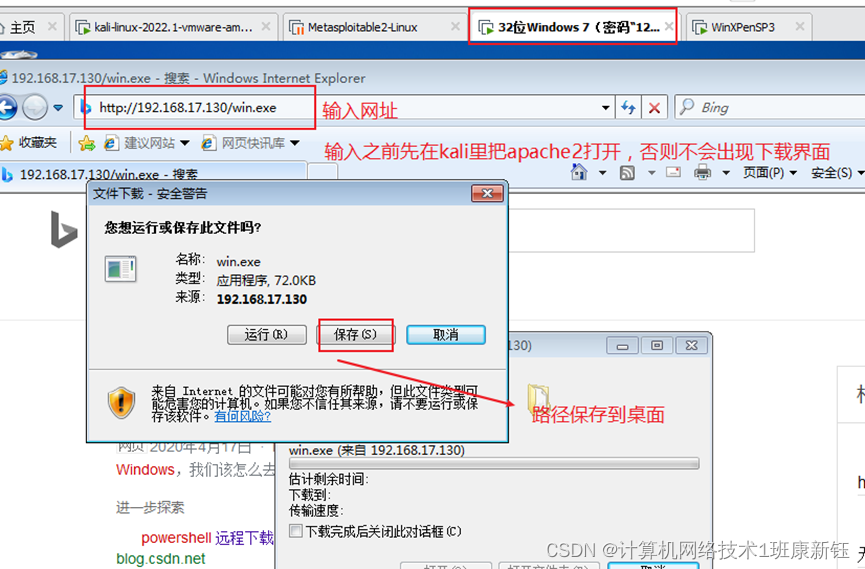This screenshot has height=569, width=865.
Task: Toggle 下载完成后关闭此对话框 checkbox
Action: pos(296,531)
